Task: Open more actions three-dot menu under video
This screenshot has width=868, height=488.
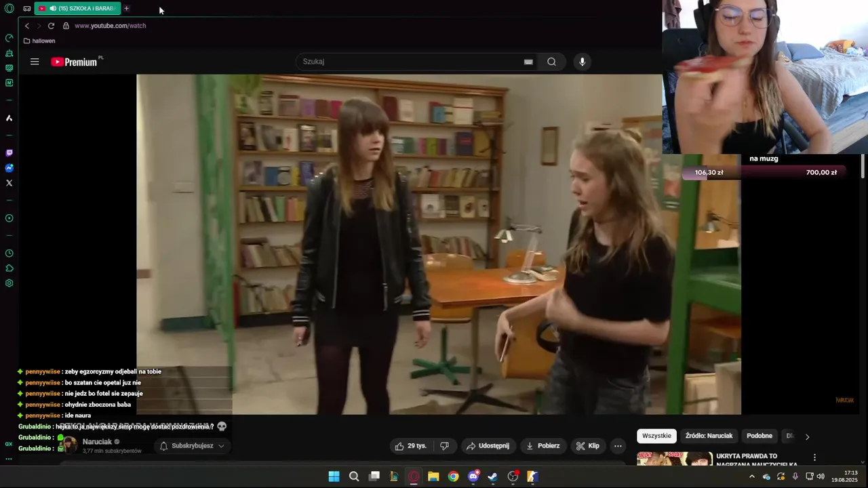Action: pos(618,446)
